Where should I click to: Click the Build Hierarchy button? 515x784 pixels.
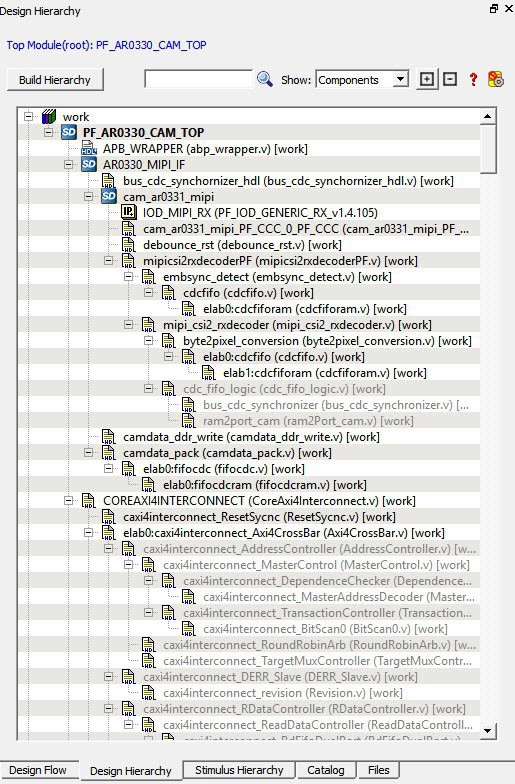click(x=55, y=80)
